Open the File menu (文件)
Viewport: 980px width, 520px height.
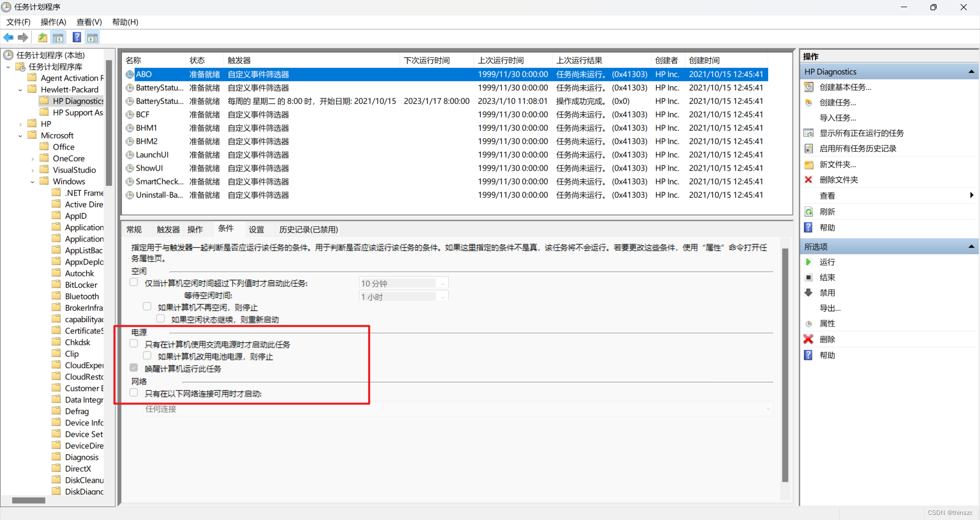[x=18, y=22]
